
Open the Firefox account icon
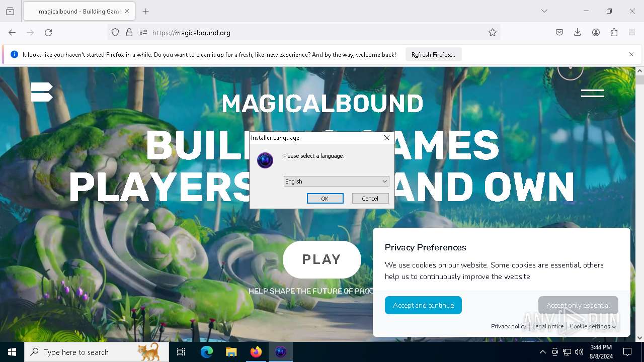[596, 33]
